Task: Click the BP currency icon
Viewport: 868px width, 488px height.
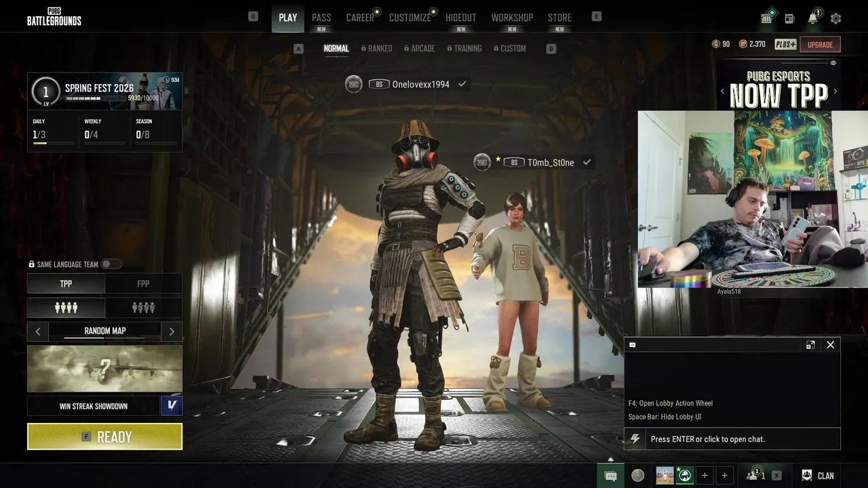Action: tap(743, 44)
